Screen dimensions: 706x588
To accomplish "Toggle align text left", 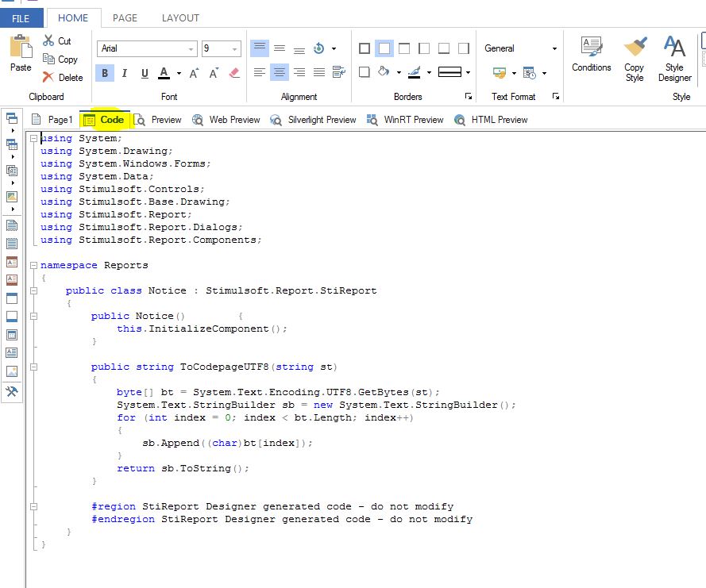I will 260,72.
